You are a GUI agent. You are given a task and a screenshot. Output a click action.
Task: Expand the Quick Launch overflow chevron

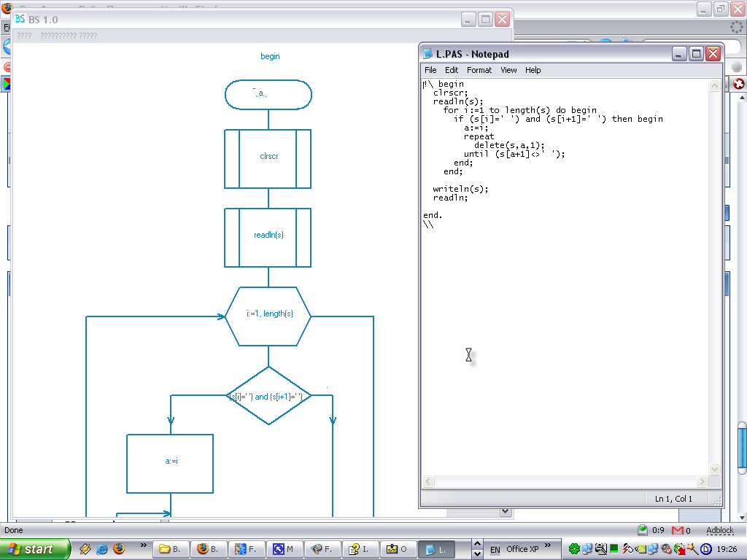click(x=143, y=545)
